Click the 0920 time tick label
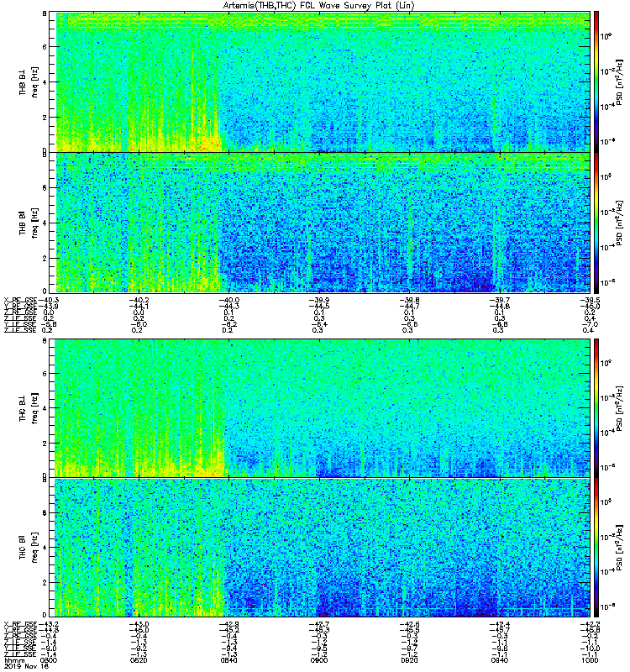630x672 pixels. (409, 660)
